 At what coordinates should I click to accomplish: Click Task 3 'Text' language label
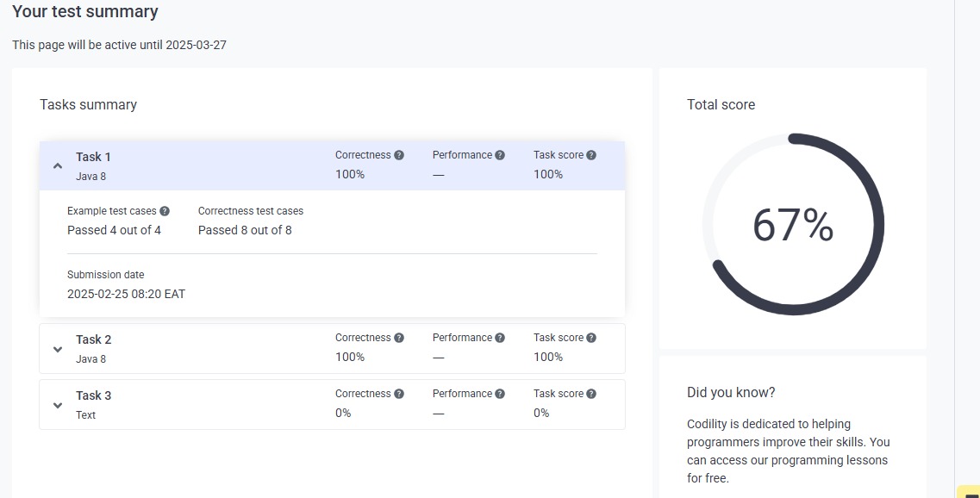[x=85, y=415]
